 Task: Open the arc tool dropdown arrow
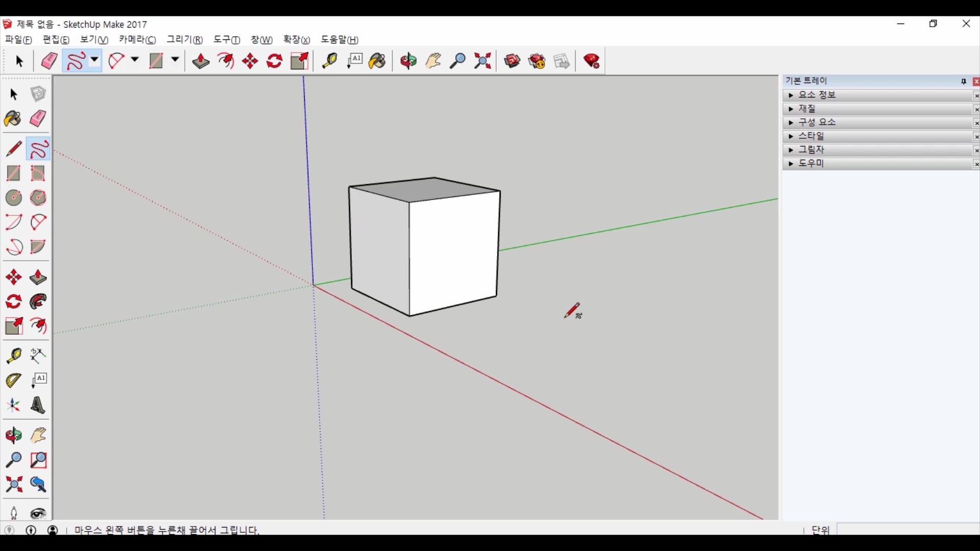pos(135,60)
